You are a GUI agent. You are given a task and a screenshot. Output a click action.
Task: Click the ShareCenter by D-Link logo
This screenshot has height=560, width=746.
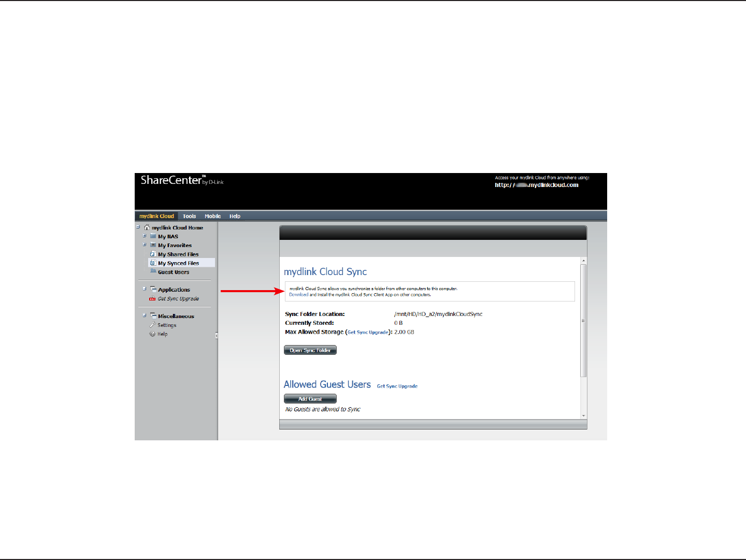click(x=182, y=180)
